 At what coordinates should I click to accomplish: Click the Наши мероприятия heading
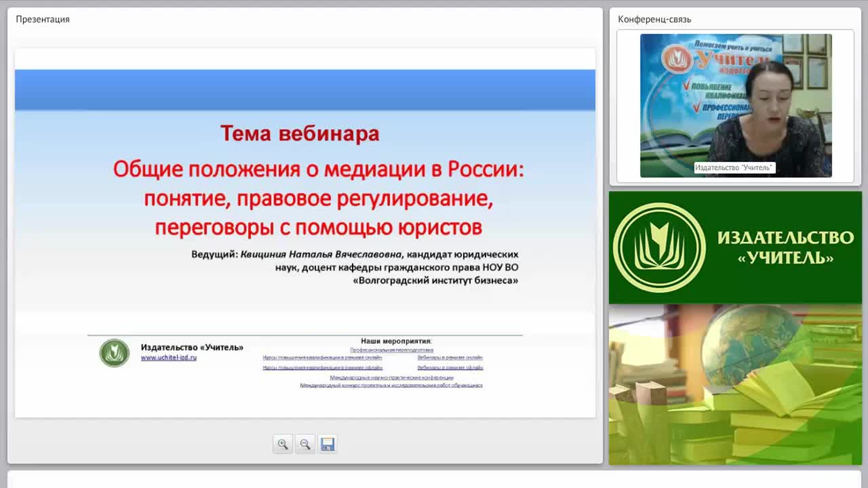click(396, 341)
